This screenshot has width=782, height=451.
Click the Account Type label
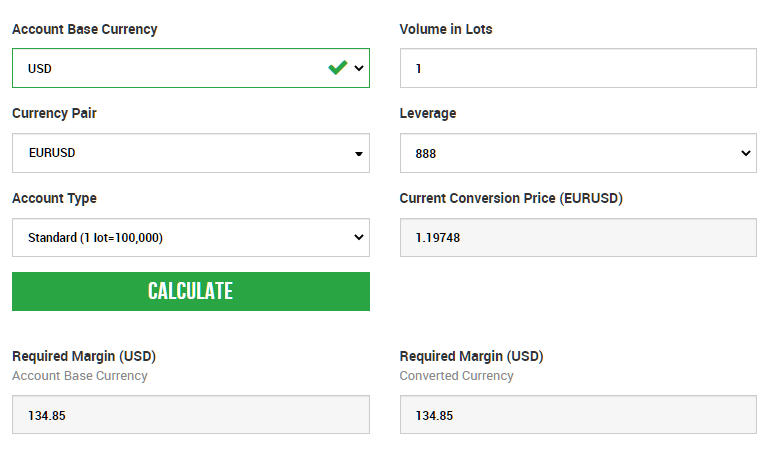[x=54, y=199]
